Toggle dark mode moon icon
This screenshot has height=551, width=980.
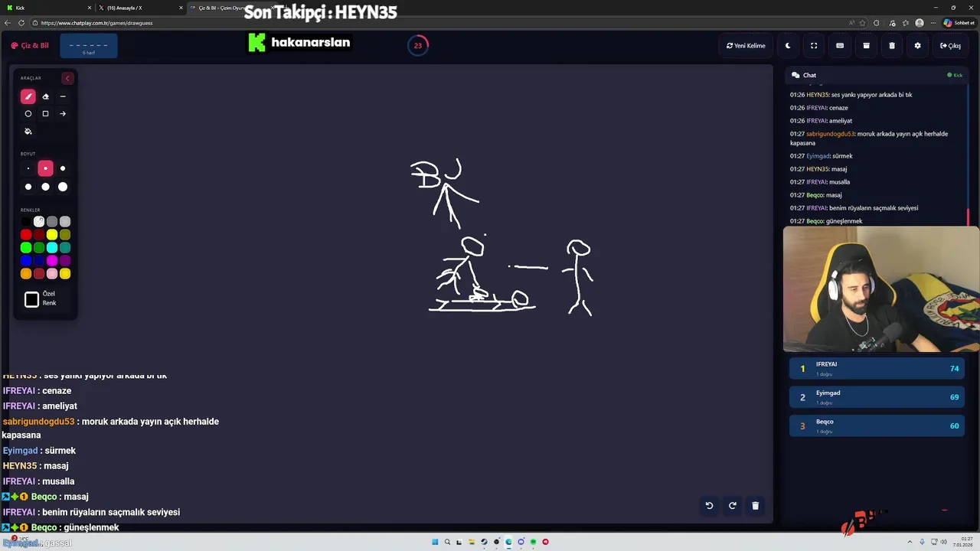(788, 46)
